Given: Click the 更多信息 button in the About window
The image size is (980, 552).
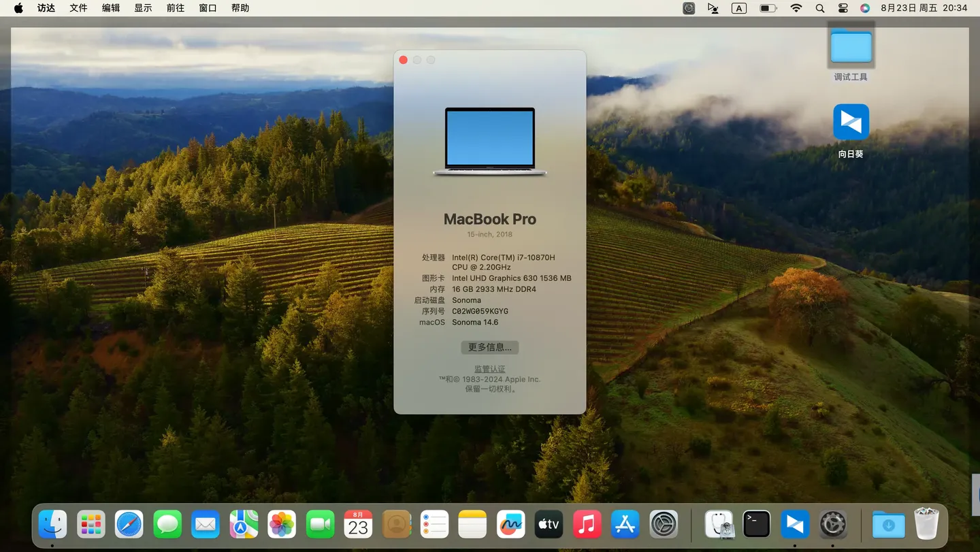Looking at the screenshot, I should [x=489, y=347].
